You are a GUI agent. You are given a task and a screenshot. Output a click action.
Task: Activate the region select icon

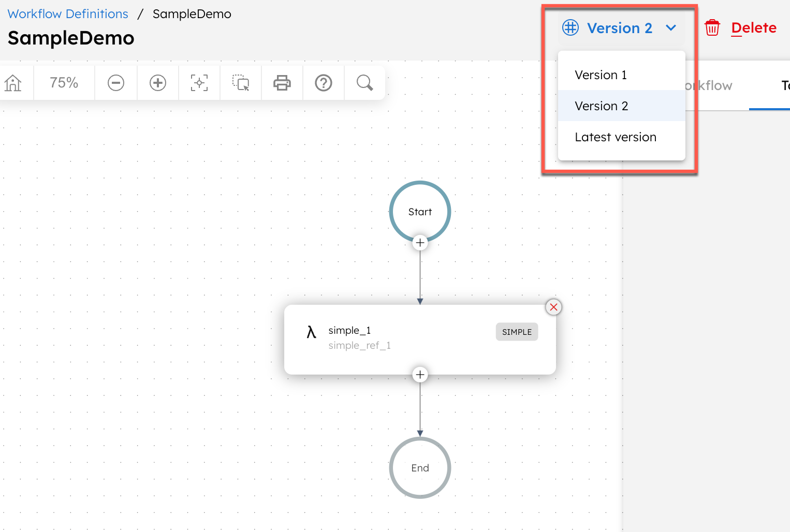point(240,83)
